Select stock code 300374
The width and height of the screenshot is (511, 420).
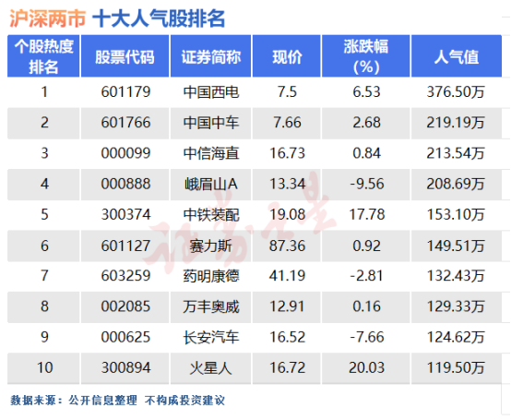click(125, 214)
